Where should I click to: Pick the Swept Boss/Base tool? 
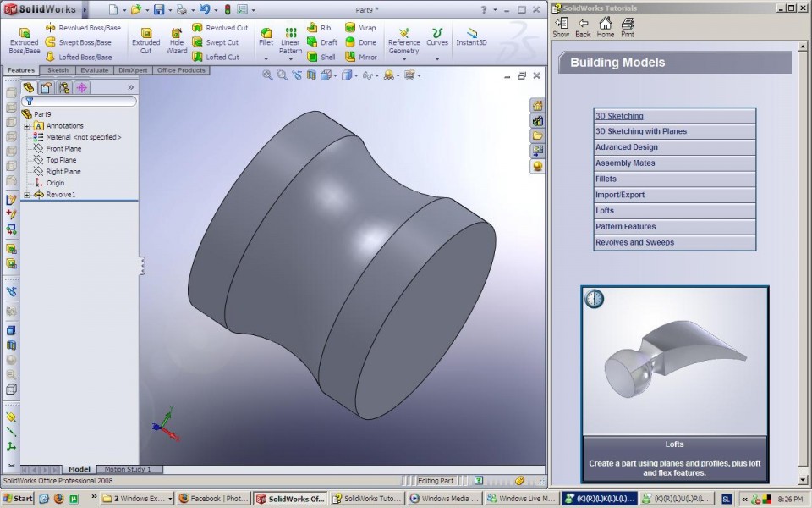(x=78, y=42)
